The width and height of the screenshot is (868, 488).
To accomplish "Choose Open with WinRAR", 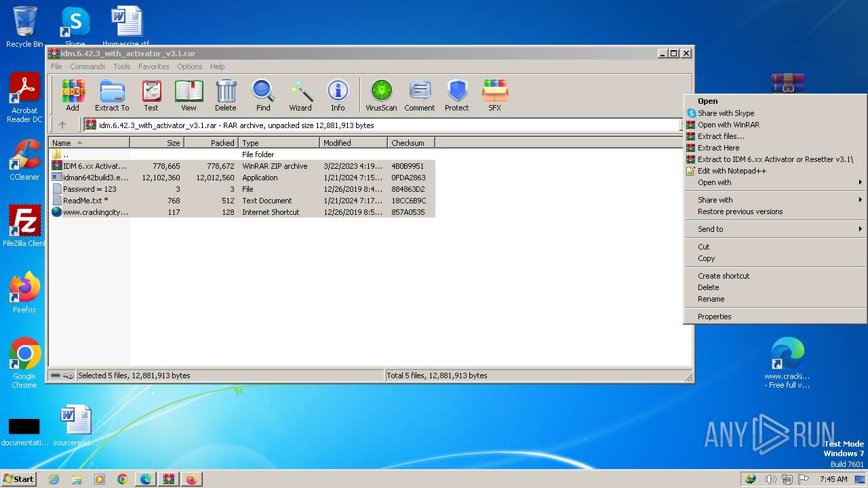I will pyautogui.click(x=775, y=125).
